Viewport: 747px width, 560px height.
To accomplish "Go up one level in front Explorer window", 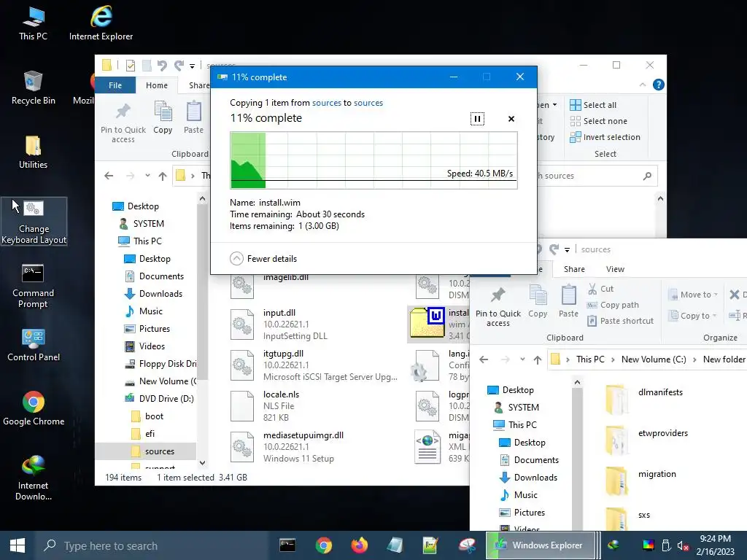I will click(538, 359).
